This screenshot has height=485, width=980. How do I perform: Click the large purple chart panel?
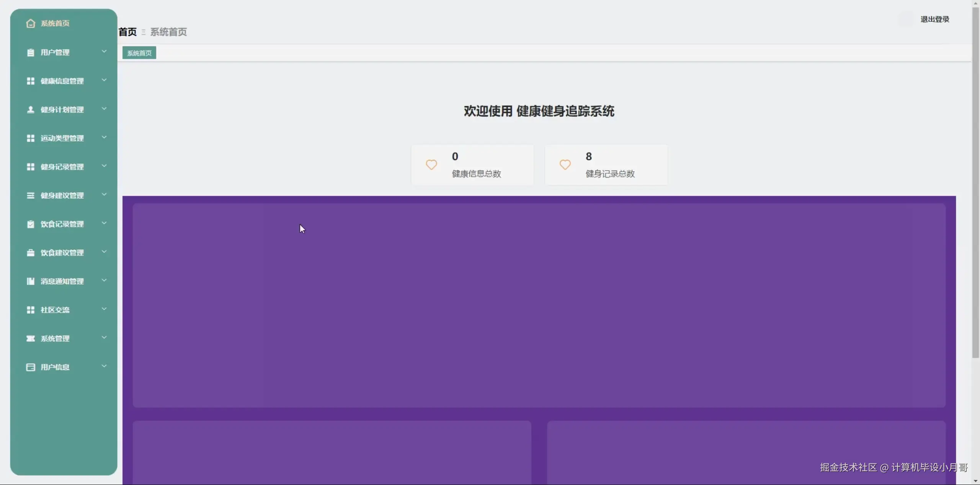click(539, 305)
